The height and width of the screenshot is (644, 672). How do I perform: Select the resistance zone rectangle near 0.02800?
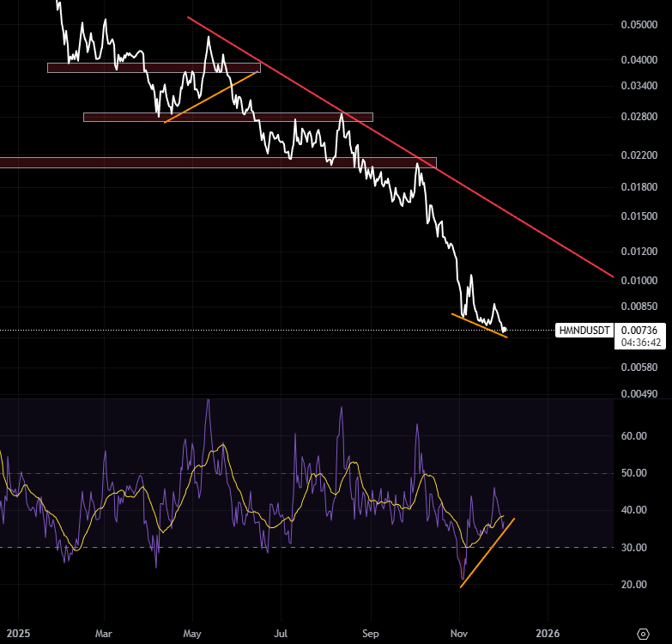click(228, 117)
